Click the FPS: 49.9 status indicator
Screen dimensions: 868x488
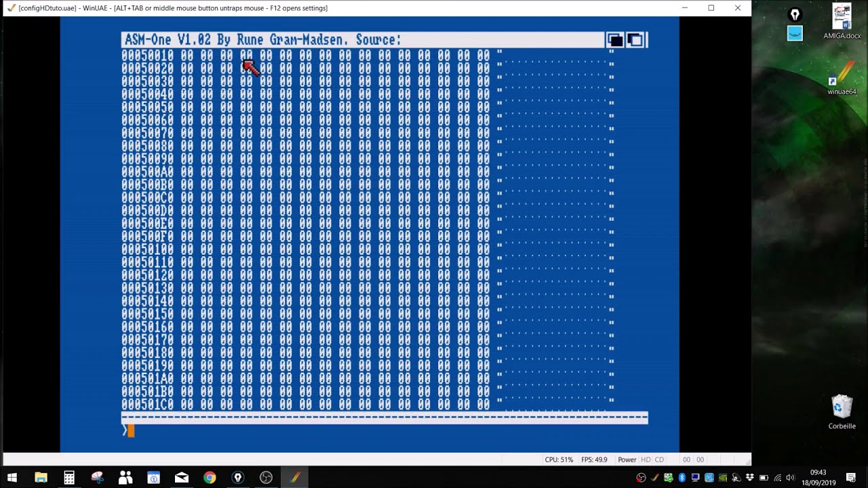coord(594,460)
